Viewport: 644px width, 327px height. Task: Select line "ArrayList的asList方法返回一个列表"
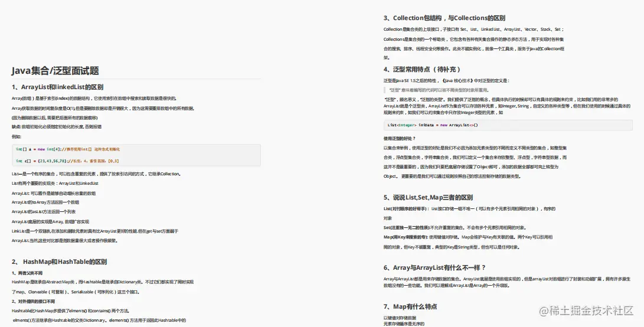pyautogui.click(x=44, y=211)
